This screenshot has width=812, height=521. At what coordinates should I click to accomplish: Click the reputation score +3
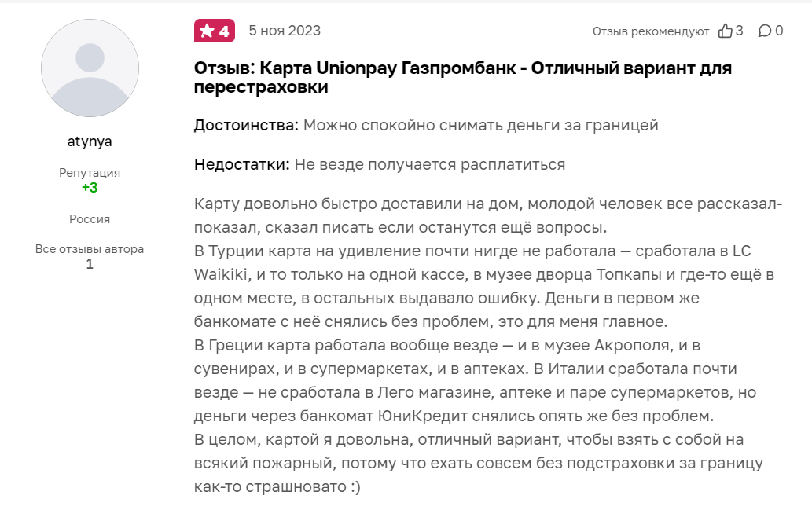[90, 188]
